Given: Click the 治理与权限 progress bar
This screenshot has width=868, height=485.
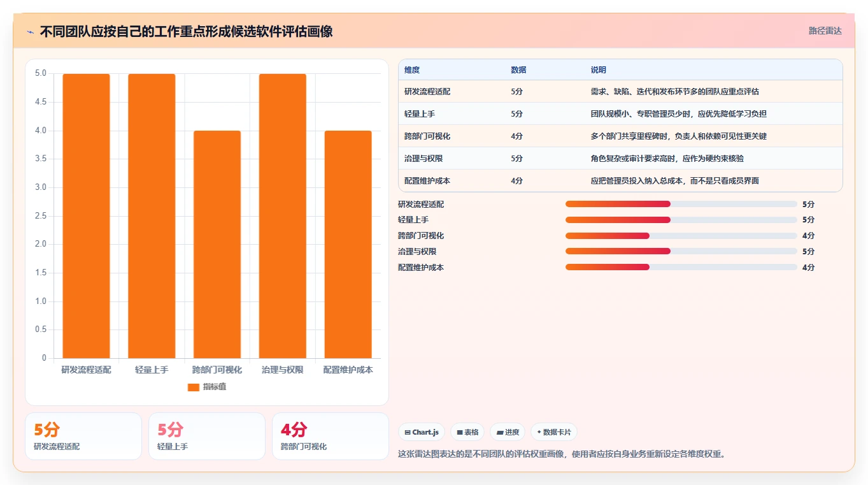Looking at the screenshot, I should pos(681,251).
